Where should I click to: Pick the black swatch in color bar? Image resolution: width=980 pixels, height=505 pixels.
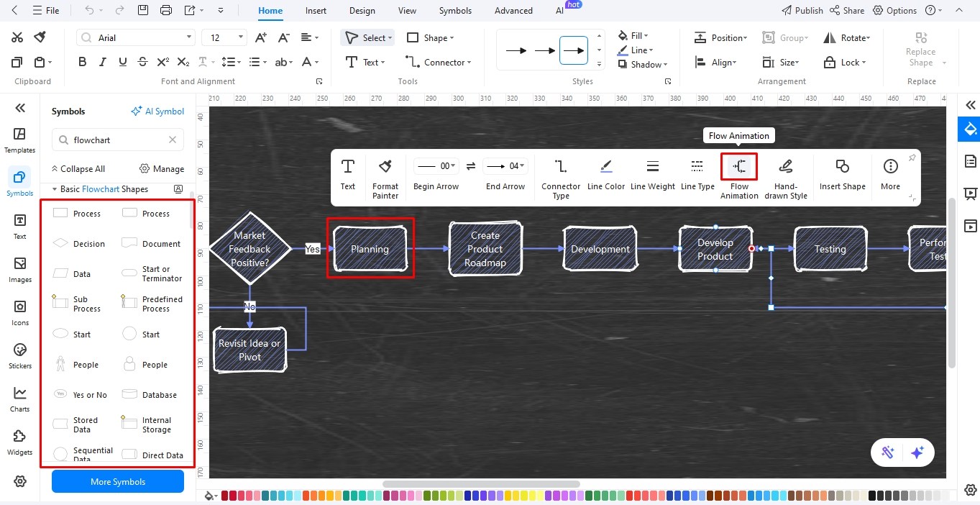tap(872, 496)
